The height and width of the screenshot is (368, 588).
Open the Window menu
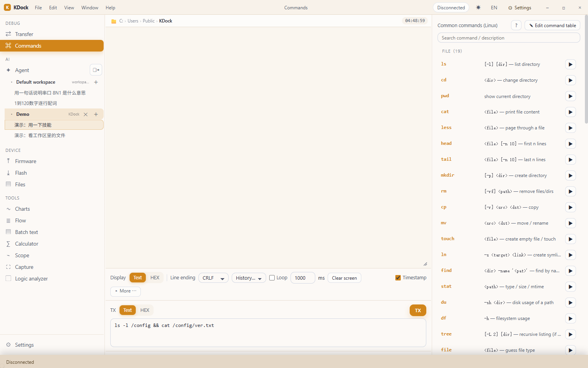click(x=90, y=8)
